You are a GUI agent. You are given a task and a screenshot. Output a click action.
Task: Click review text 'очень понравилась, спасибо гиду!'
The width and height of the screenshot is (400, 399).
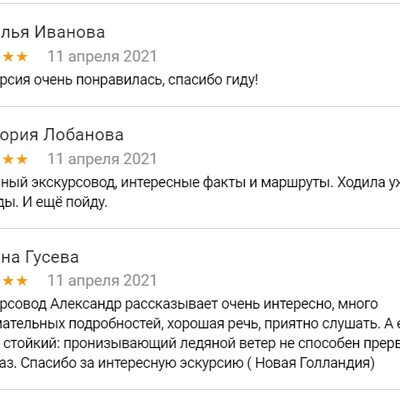coord(146,80)
